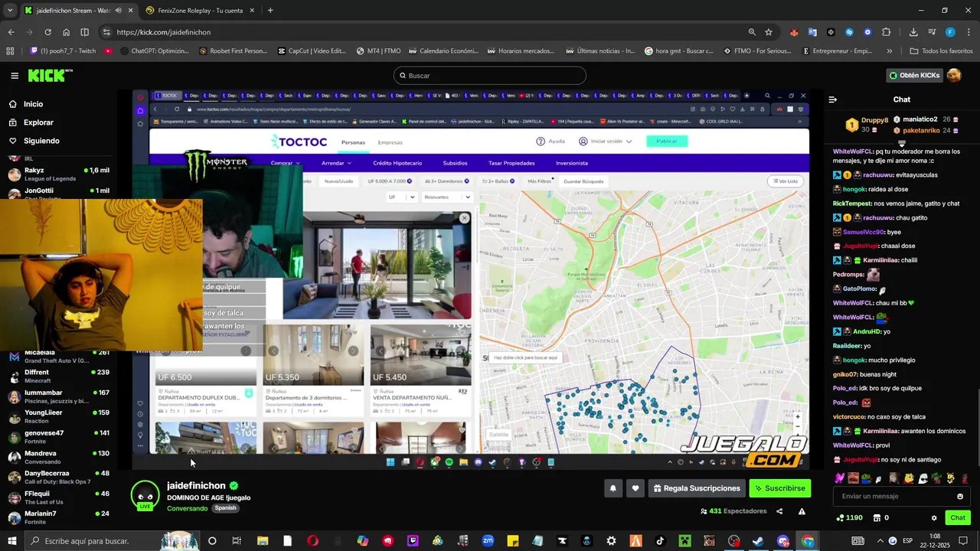Click the jaidefinichon channel avatar
This screenshot has height=551, width=980.
[145, 495]
